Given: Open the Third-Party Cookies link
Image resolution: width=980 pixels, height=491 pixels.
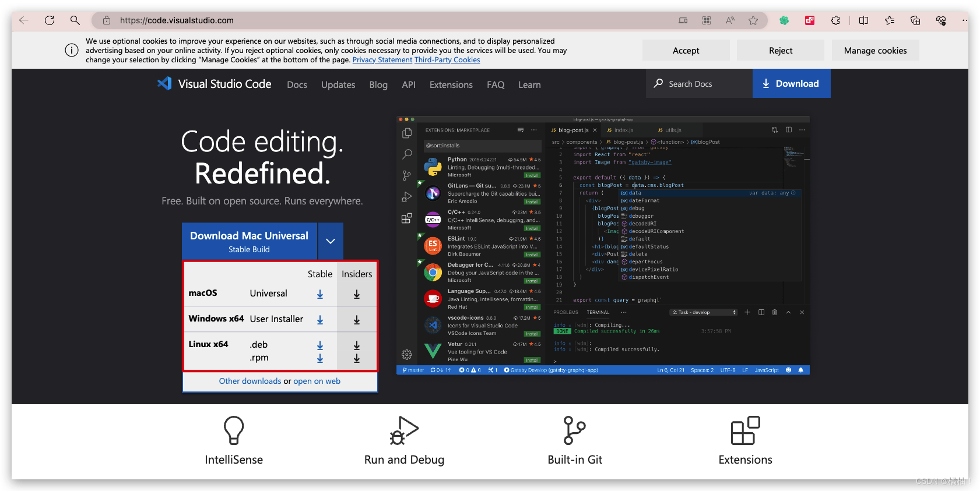Looking at the screenshot, I should (447, 60).
